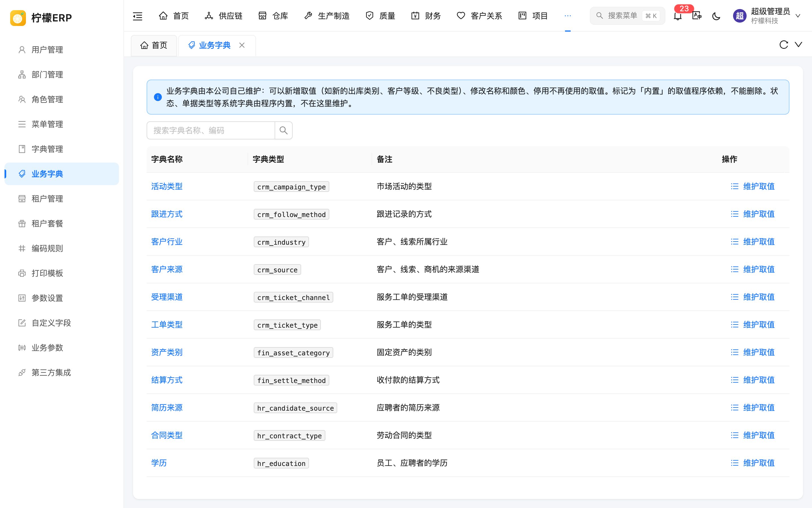Go to 用户管理 in the sidebar
This screenshot has width=812, height=508.
pyautogui.click(x=62, y=50)
